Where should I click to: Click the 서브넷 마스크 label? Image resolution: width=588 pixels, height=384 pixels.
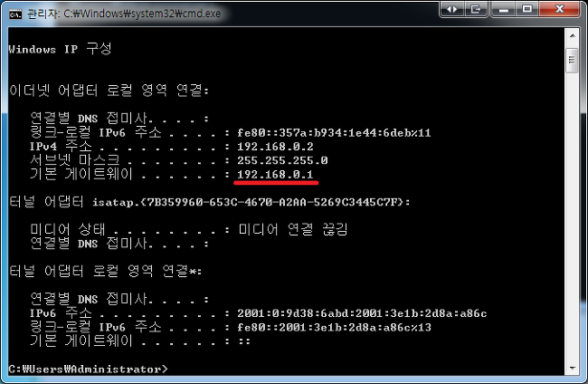point(74,160)
